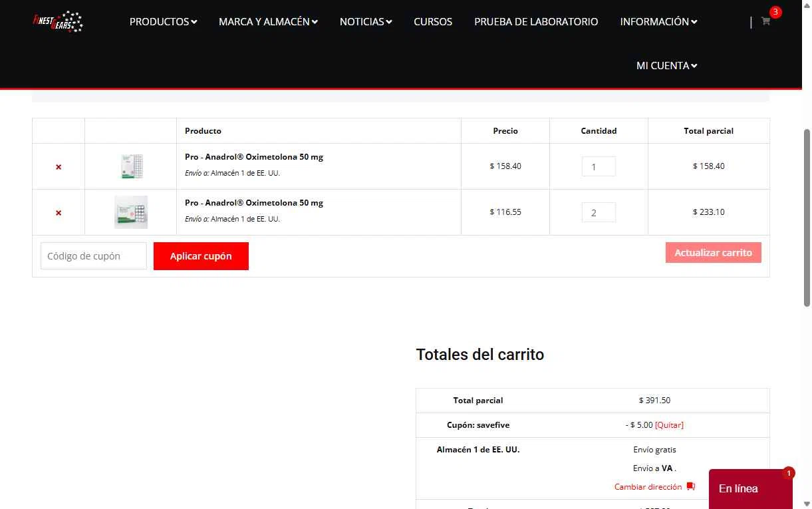The image size is (812, 509).
Task: Expand the MARCA Y ALMACÉN menu
Action: click(x=268, y=22)
